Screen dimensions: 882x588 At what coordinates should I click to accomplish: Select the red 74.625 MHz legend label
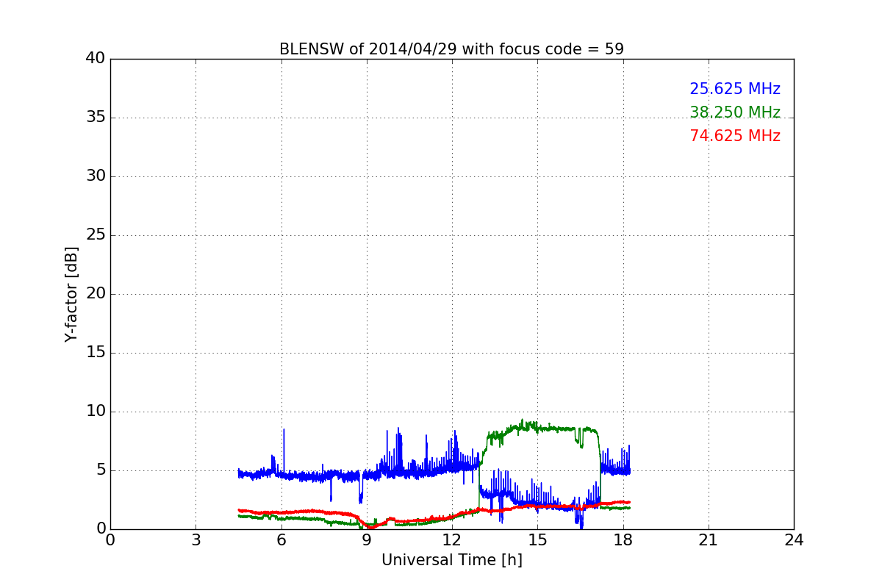tap(735, 136)
